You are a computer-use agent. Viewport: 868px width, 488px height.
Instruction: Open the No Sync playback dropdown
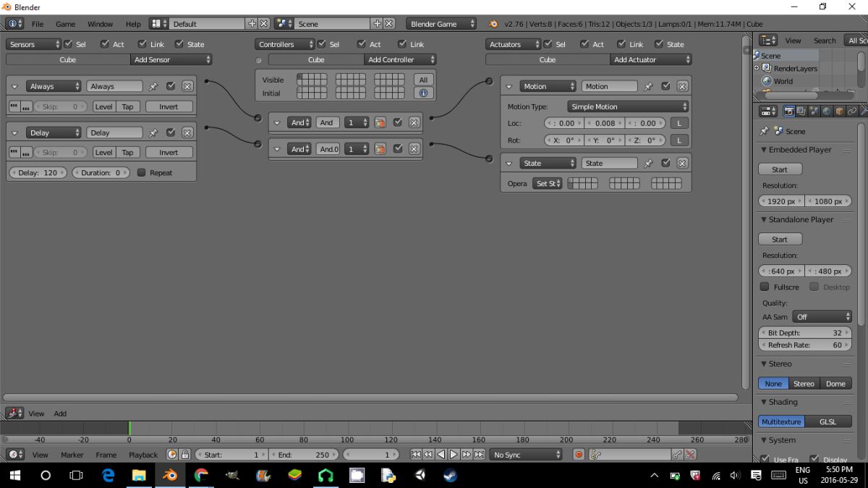(526, 455)
